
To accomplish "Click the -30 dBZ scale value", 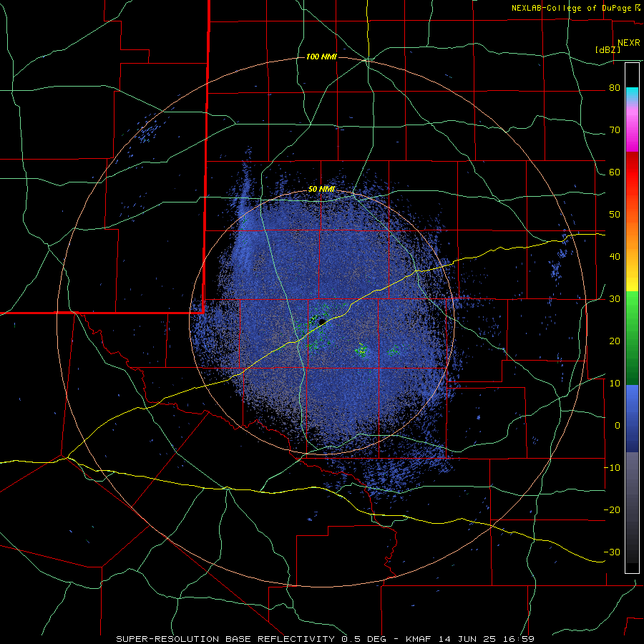I will pos(612,552).
